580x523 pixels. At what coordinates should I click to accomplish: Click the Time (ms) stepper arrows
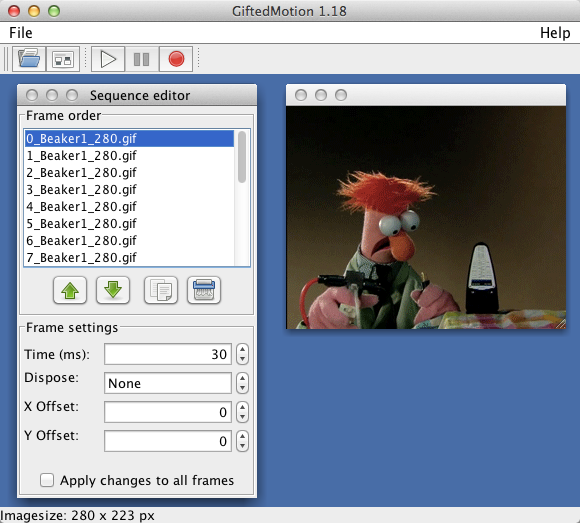point(242,354)
